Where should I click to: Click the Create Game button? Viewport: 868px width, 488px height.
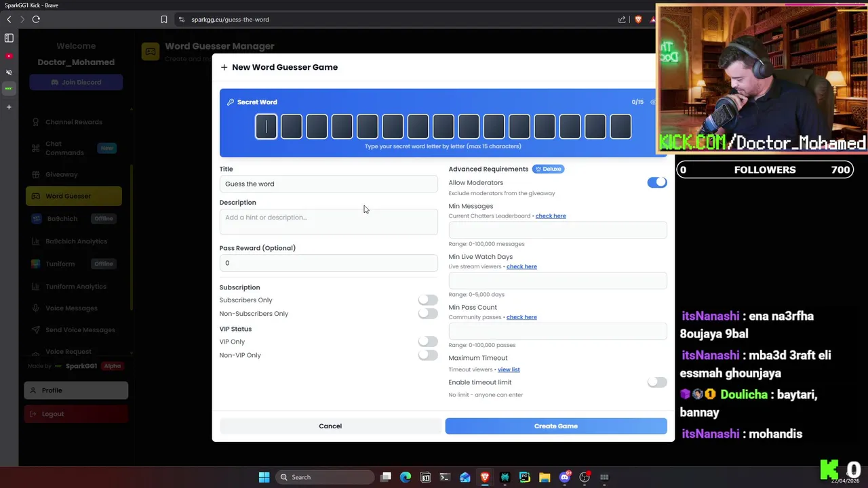tap(556, 426)
